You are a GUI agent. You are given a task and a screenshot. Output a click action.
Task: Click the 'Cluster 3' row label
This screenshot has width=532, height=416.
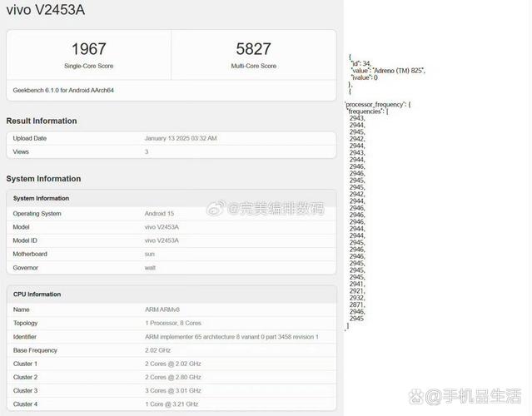click(25, 390)
